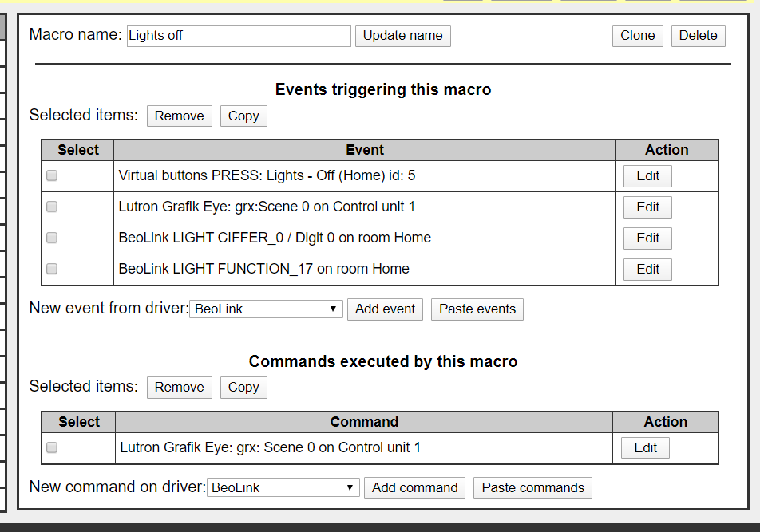Select the Lutron Grafik Eye event checkbox
This screenshot has height=532, width=760.
point(52,207)
